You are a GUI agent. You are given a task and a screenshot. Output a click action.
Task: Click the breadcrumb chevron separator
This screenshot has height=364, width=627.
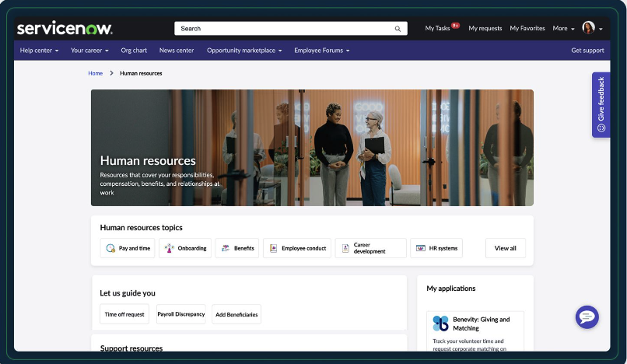pyautogui.click(x=111, y=73)
